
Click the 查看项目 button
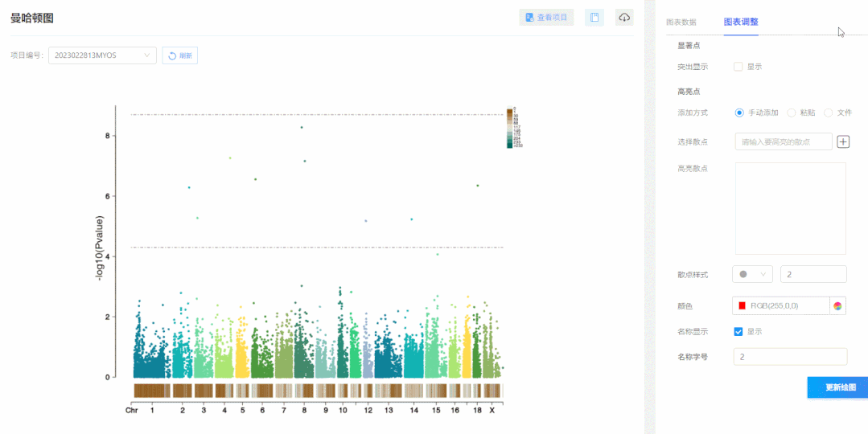tap(546, 18)
